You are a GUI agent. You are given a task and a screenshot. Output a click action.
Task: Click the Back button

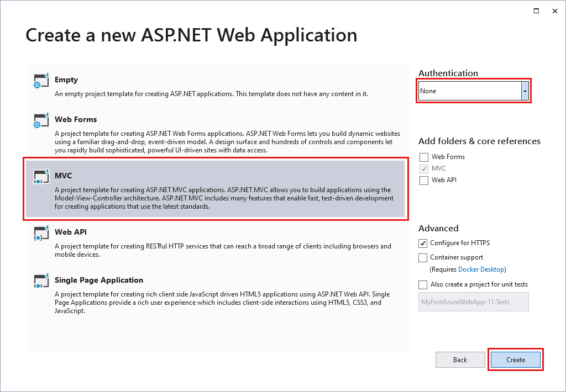460,359
